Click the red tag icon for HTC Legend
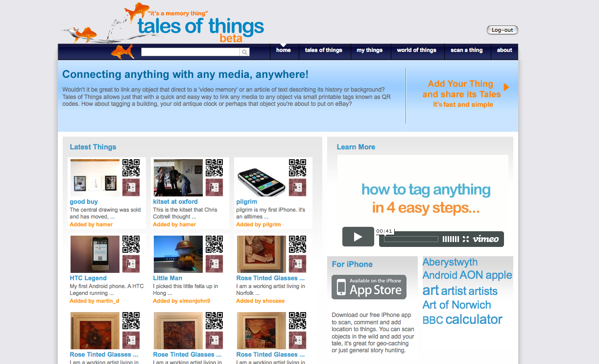This screenshot has height=364, width=599. coord(131,264)
